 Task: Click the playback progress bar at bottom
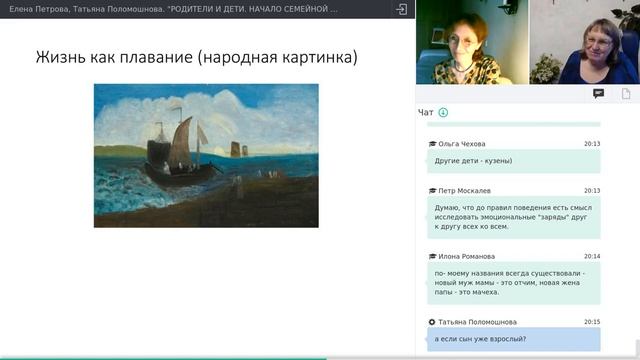(x=320, y=358)
